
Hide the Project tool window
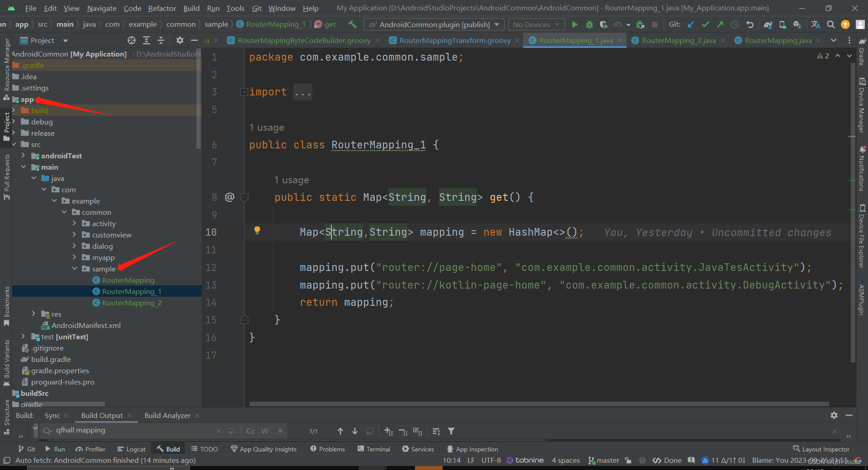pyautogui.click(x=194, y=40)
